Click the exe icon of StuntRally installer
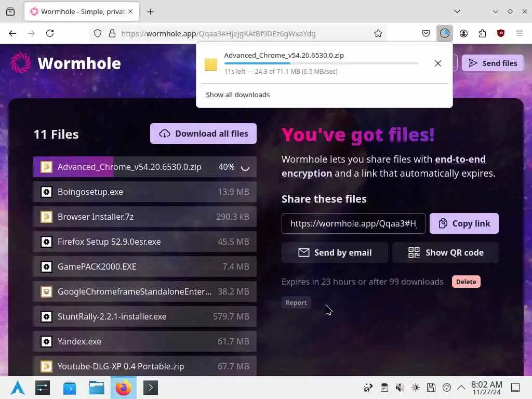This screenshot has height=399, width=532. [x=46, y=316]
